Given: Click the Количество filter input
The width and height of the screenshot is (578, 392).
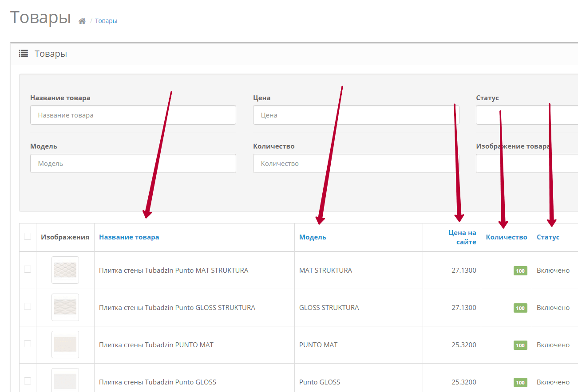Looking at the screenshot, I should click(356, 164).
